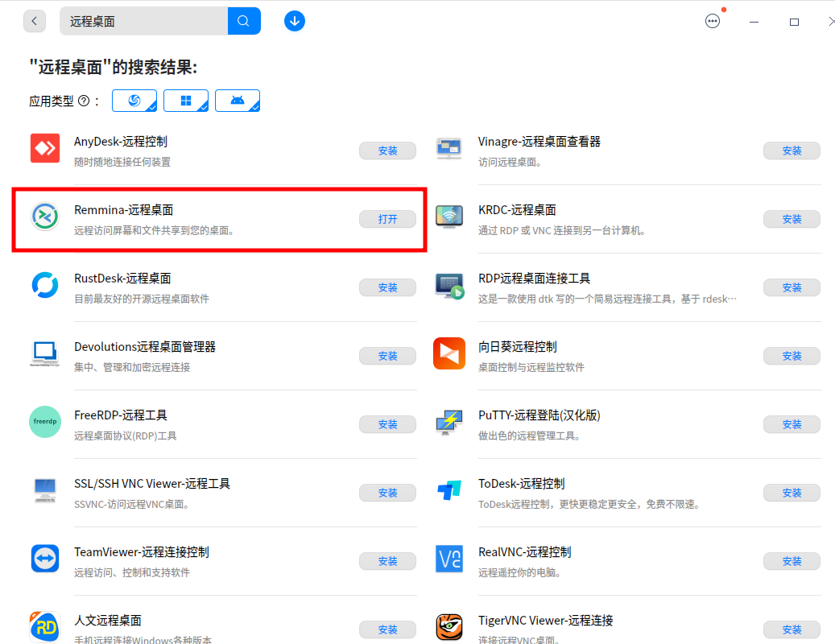835x644 pixels.
Task: Click the ToDesk app icon
Action: click(x=449, y=490)
